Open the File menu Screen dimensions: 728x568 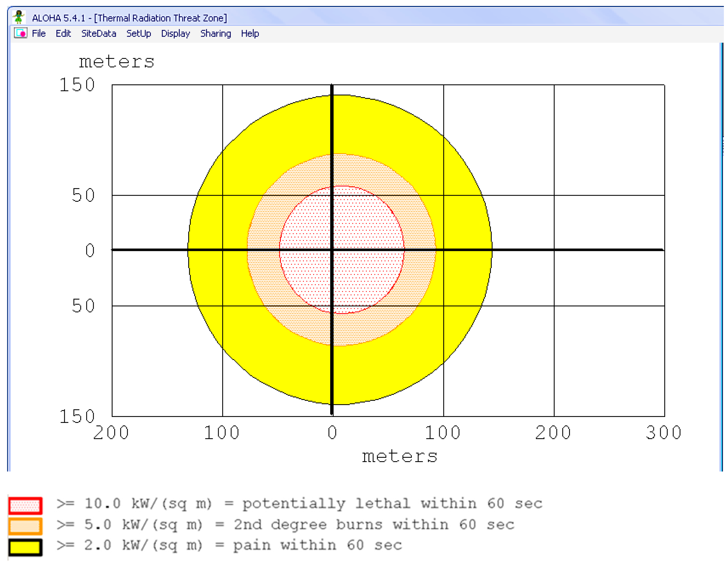(38, 33)
